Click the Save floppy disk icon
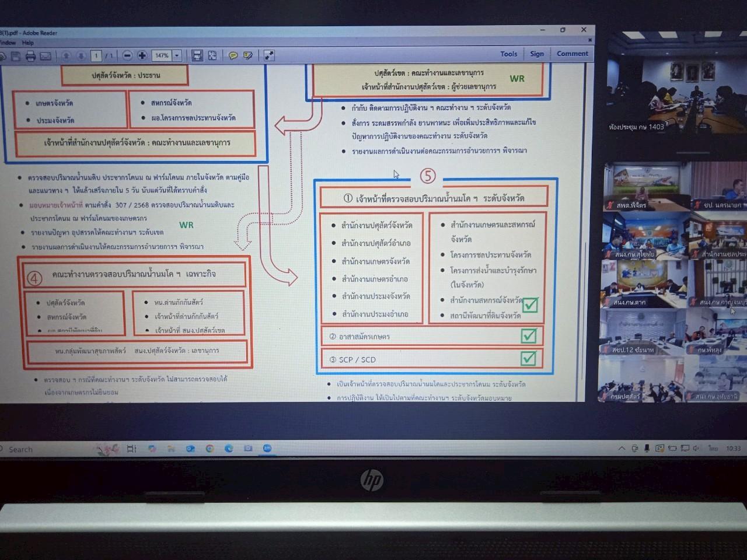 [x=15, y=56]
